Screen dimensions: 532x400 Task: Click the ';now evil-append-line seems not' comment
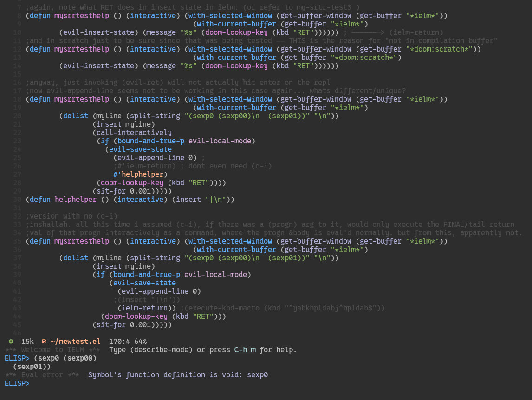click(x=215, y=91)
